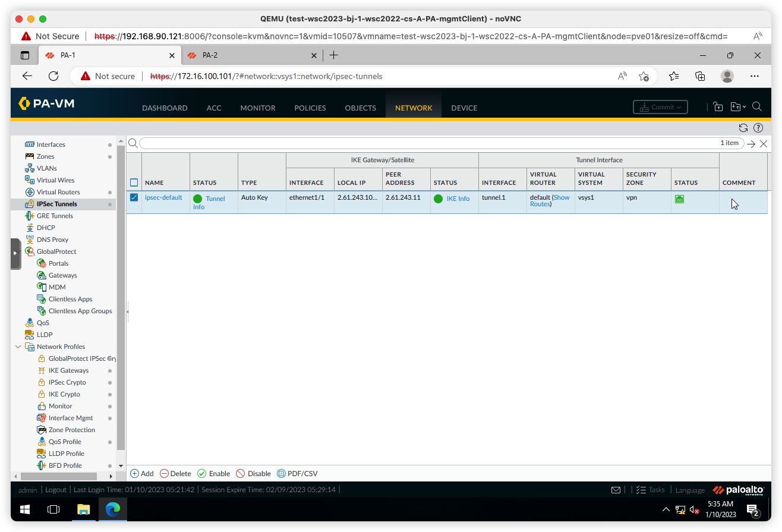
Task: Switch to the DEVICE tab
Action: (x=464, y=108)
